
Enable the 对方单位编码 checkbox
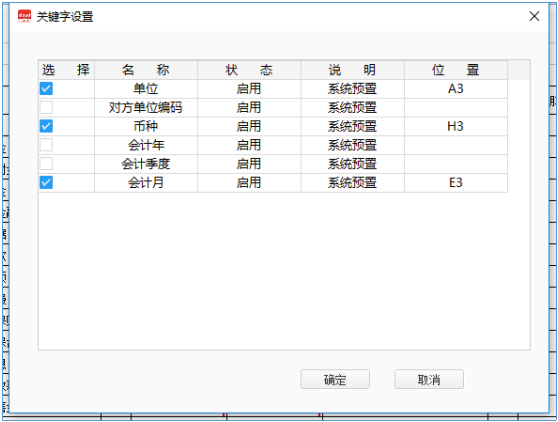[x=46, y=107]
